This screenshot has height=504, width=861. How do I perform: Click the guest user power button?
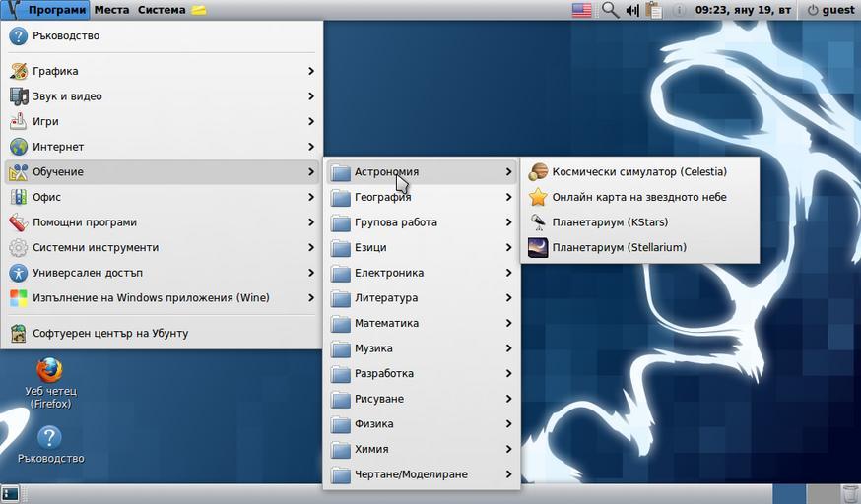click(829, 10)
